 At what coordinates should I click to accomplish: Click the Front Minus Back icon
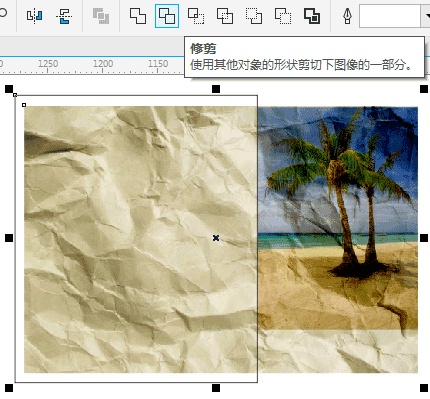pyautogui.click(x=254, y=16)
